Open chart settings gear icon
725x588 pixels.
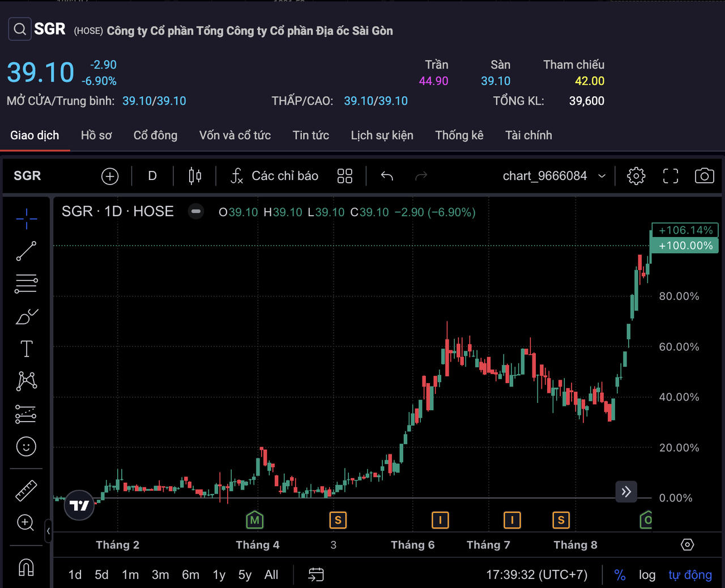click(636, 176)
